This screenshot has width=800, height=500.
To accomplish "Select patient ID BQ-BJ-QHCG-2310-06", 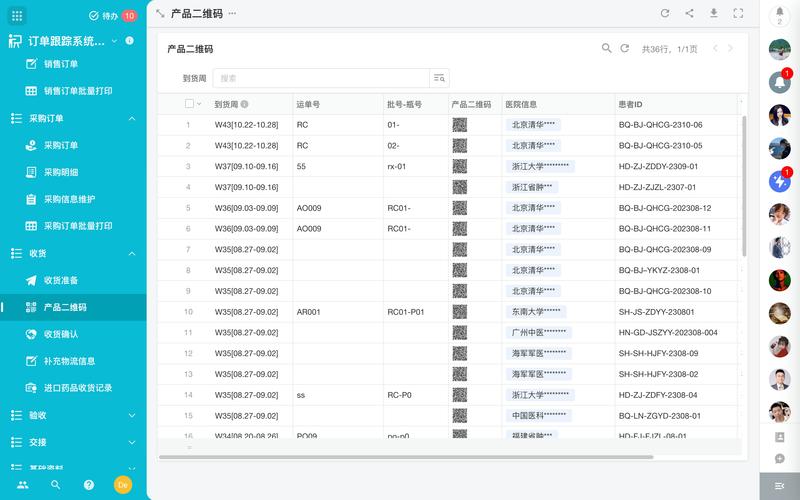I will tap(661, 124).
